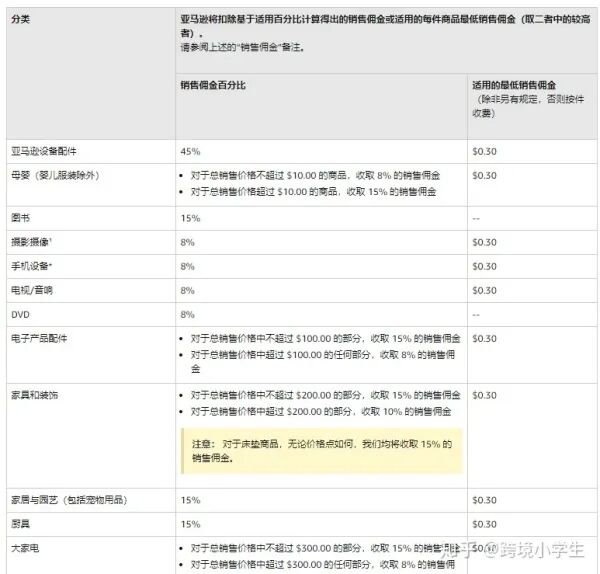Viewport: 600px width, 574px height.
Task: Click the $0.30 fee in the 厨具 row
Action: coord(484,524)
